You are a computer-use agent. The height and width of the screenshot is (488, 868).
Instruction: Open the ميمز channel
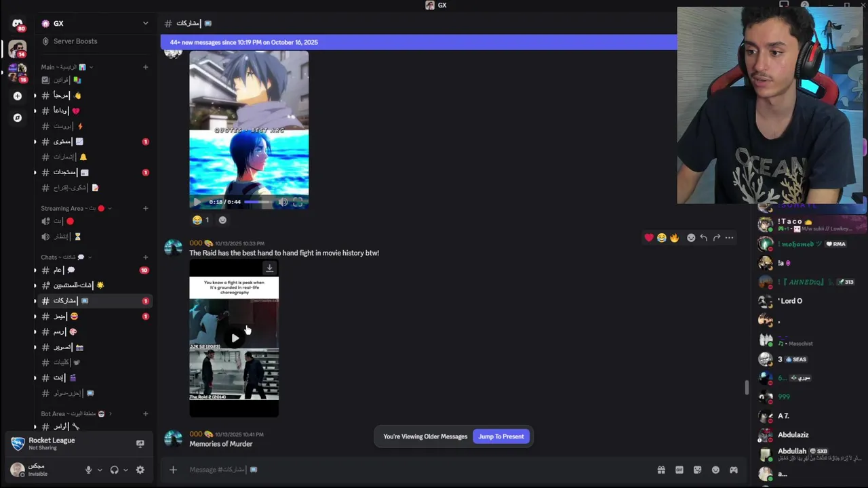(95, 317)
